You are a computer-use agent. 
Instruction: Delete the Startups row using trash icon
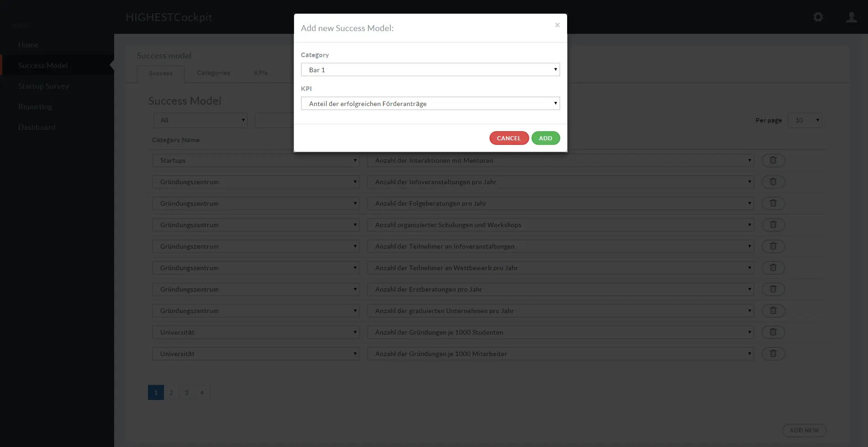click(773, 160)
